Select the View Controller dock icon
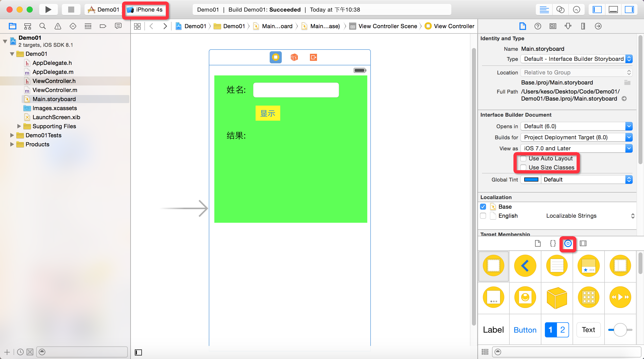Viewport: 644px width, 359px height. 276,57
